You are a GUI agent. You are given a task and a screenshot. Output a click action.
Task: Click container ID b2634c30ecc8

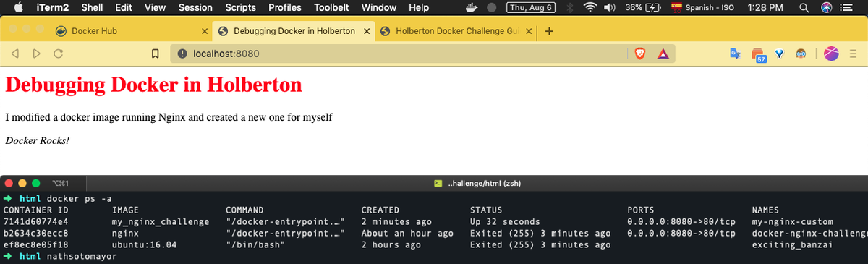pos(35,233)
